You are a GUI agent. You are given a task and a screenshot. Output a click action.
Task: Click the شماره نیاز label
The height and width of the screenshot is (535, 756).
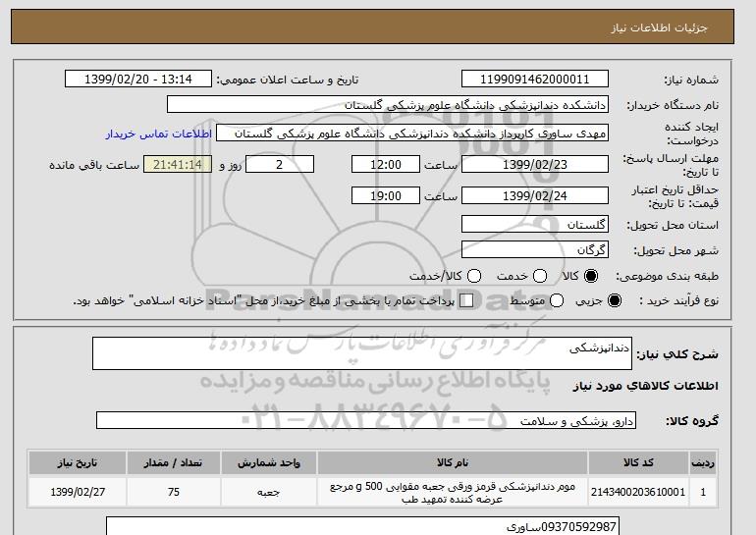coord(691,80)
